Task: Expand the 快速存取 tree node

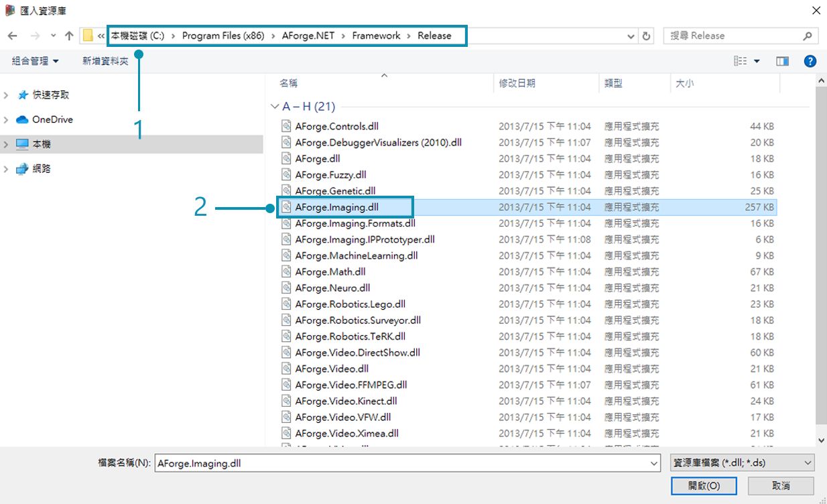Action: [x=6, y=95]
